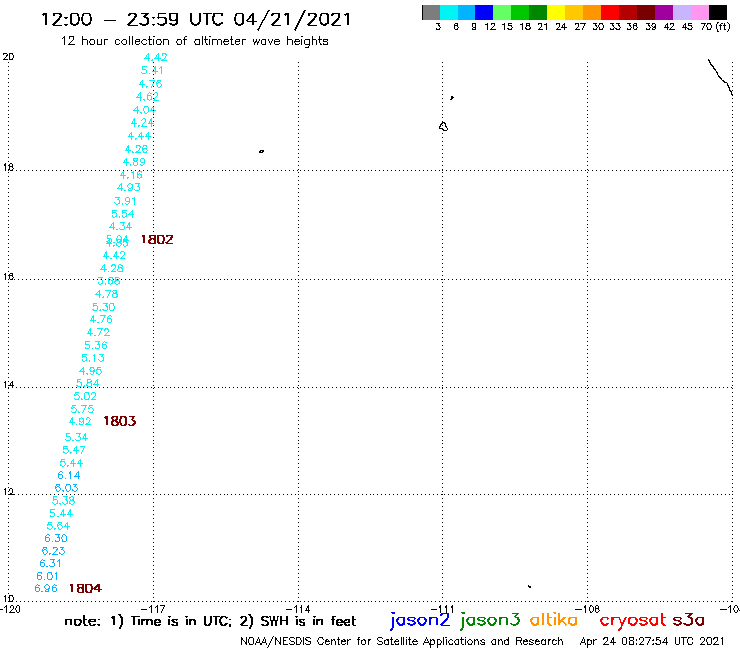The image size is (740, 650).
Task: Click the 6.14 wave height value
Action: click(68, 475)
